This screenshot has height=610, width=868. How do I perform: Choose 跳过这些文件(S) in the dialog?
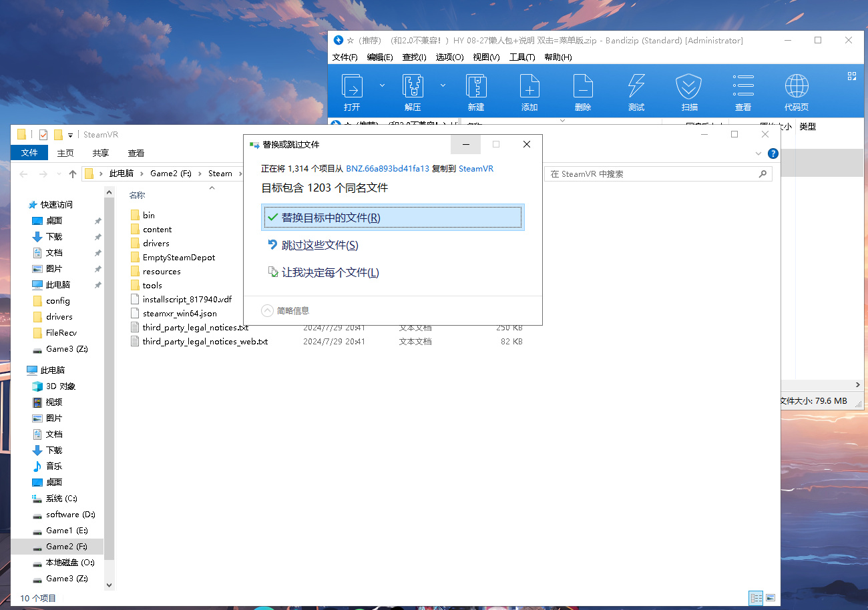pos(393,245)
